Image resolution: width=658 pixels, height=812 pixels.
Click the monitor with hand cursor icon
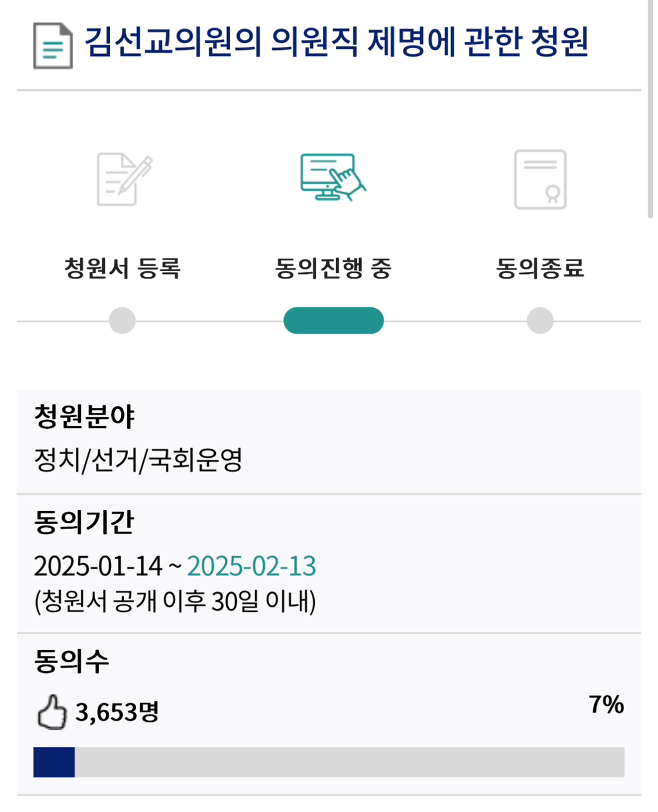coord(333,177)
